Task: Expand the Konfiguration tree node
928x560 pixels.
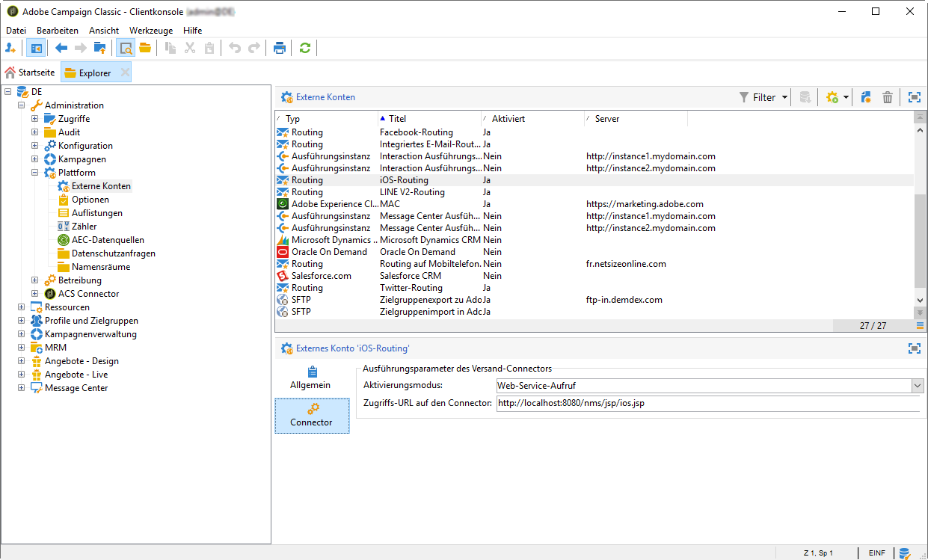Action: pos(34,146)
